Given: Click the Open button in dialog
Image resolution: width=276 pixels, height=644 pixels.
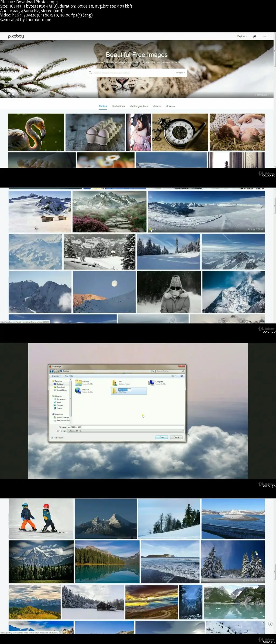Looking at the screenshot, I should point(162,437).
